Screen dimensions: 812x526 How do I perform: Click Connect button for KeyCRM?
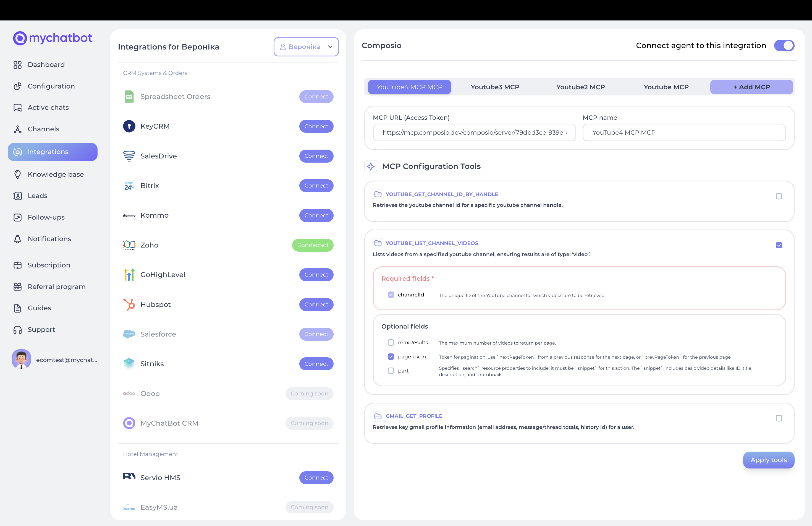coord(316,126)
